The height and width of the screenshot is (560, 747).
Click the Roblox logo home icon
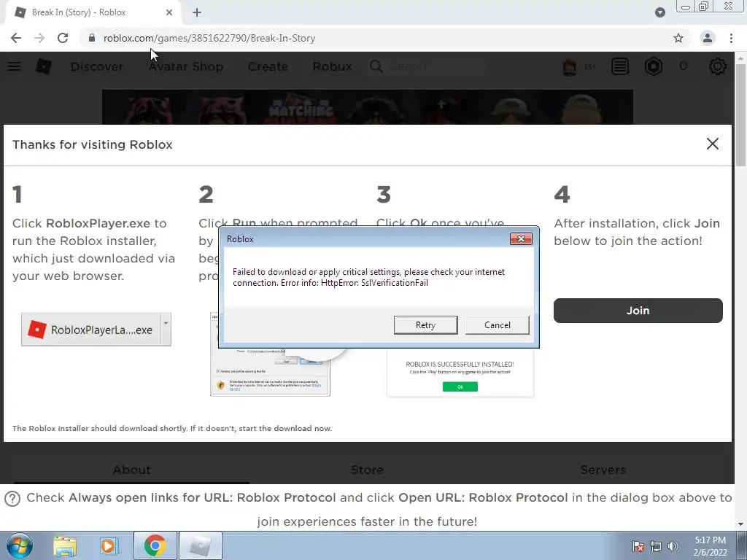[x=43, y=66]
